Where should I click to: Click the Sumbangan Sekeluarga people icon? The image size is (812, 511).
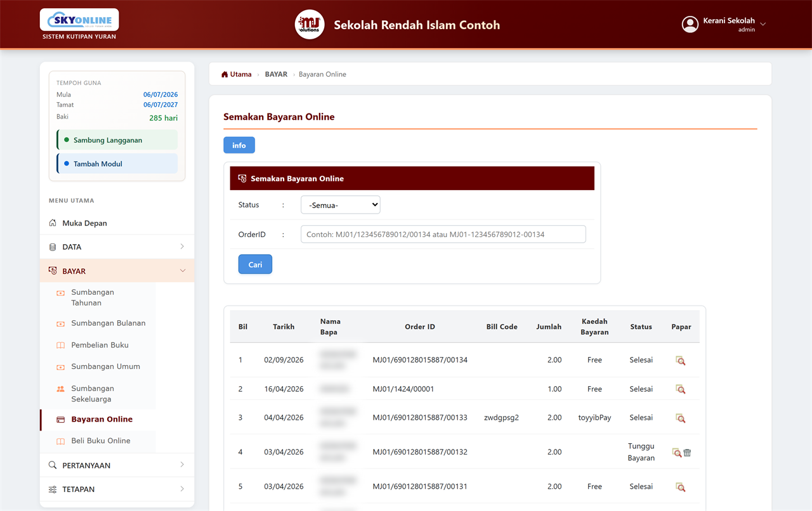(x=61, y=389)
